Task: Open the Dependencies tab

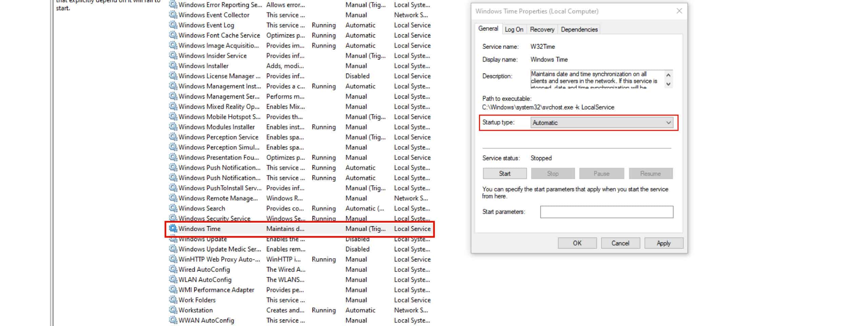Action: pyautogui.click(x=579, y=30)
